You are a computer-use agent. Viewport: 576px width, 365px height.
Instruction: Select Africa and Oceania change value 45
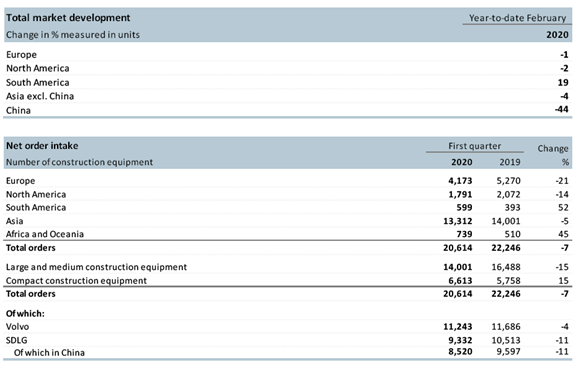tap(563, 234)
